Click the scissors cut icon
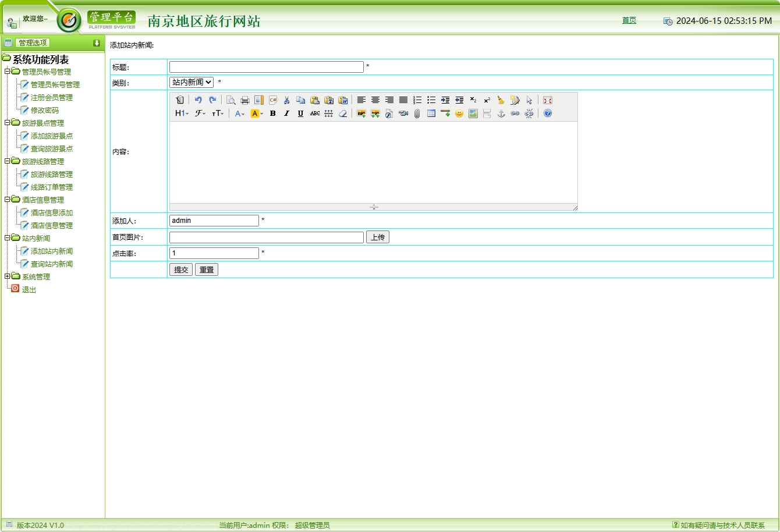Viewport: 780px width, 532px height. click(x=286, y=100)
